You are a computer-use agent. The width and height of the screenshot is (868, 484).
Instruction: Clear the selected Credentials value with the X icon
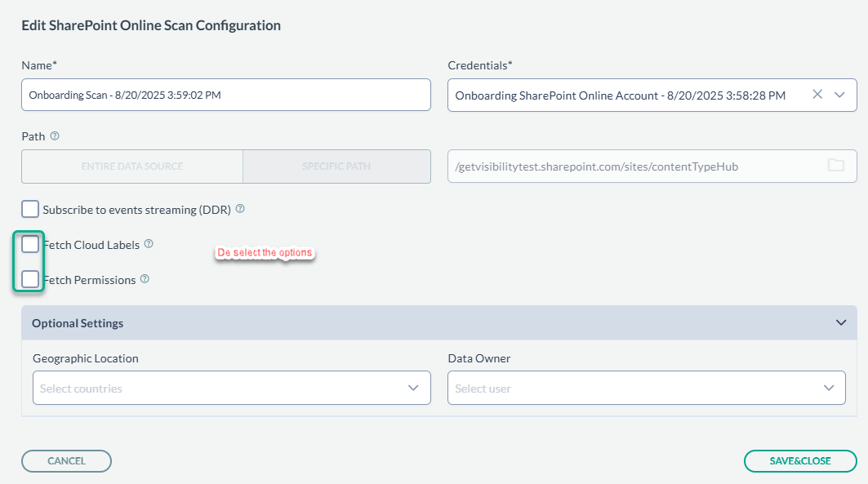[817, 95]
